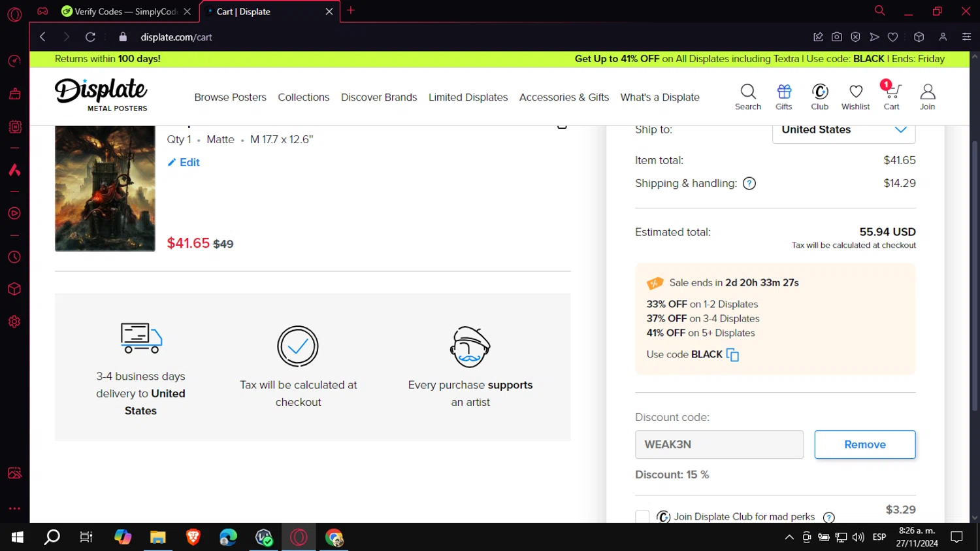Open File Explorer from the taskbar
Viewport: 980px width, 551px height.
point(157,537)
